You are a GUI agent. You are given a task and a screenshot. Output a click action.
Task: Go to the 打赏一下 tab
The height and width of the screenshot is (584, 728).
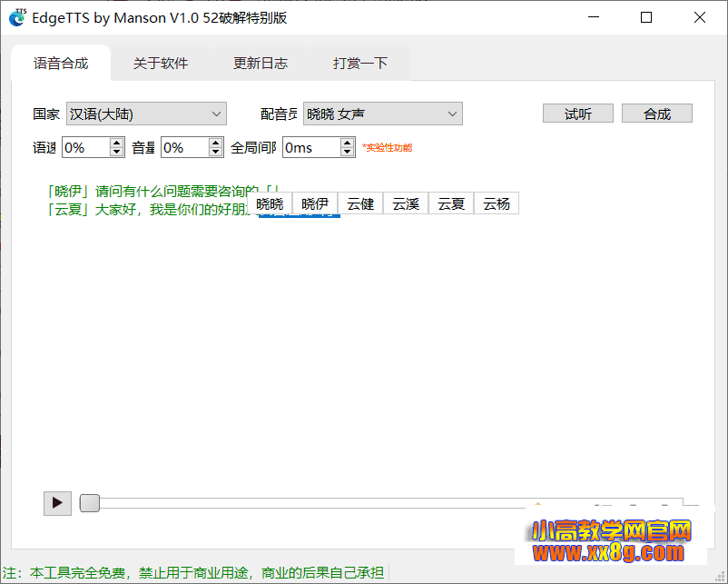[x=360, y=64]
